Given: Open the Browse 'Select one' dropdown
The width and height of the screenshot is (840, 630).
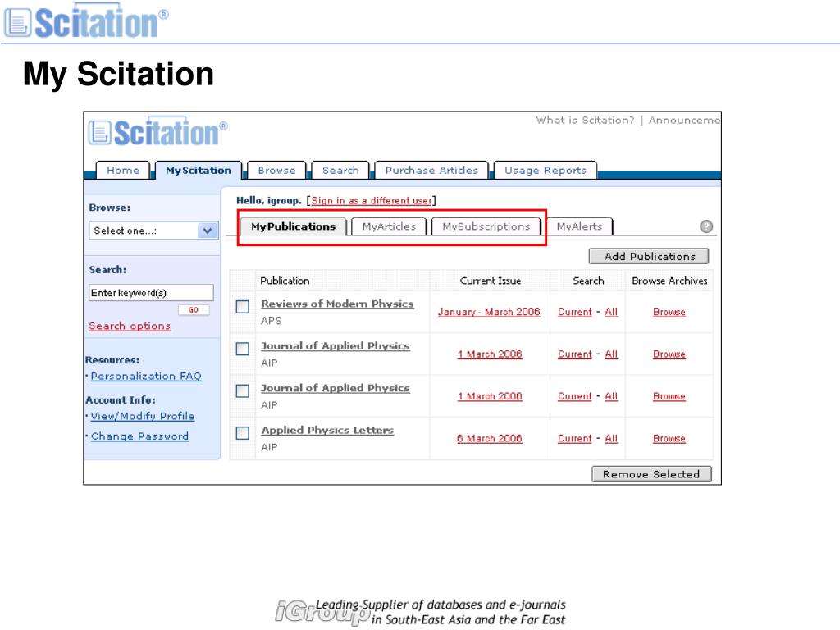Looking at the screenshot, I should point(153,231).
